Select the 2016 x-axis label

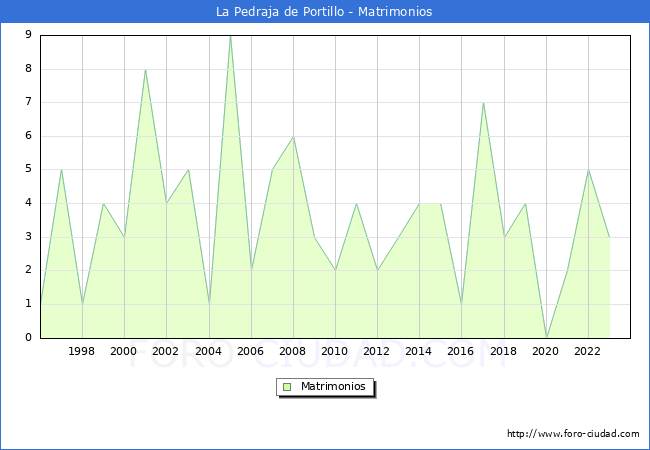(x=461, y=351)
